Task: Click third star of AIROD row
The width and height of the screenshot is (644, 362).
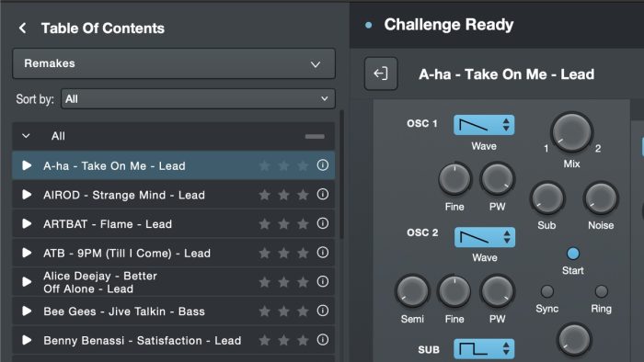Action: point(303,195)
